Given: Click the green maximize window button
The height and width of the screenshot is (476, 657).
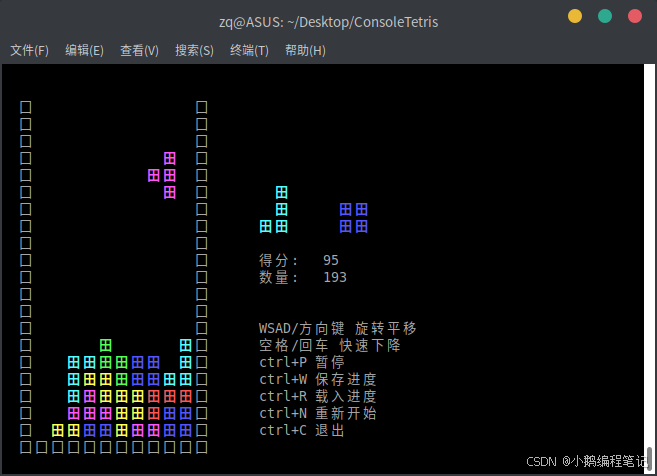Looking at the screenshot, I should coord(605,16).
